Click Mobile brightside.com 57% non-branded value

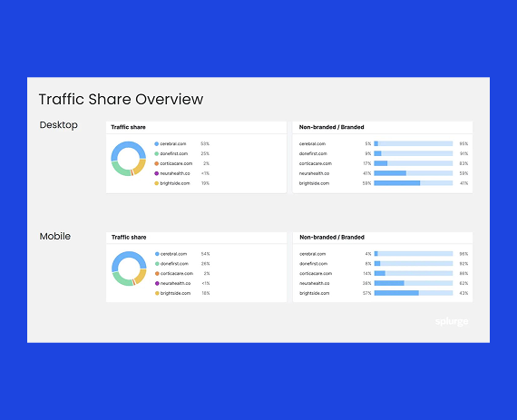point(367,293)
